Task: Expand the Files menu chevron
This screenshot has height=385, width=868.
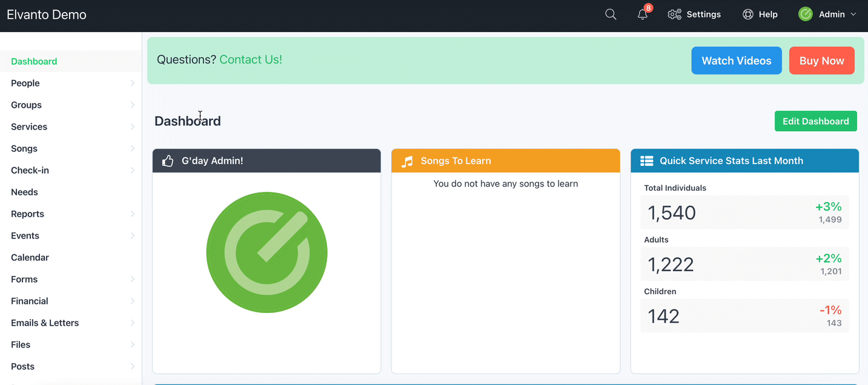Action: coord(132,344)
